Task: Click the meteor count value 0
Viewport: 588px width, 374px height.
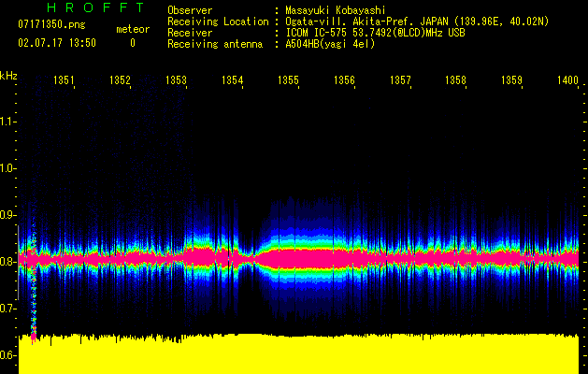Action: [x=133, y=43]
